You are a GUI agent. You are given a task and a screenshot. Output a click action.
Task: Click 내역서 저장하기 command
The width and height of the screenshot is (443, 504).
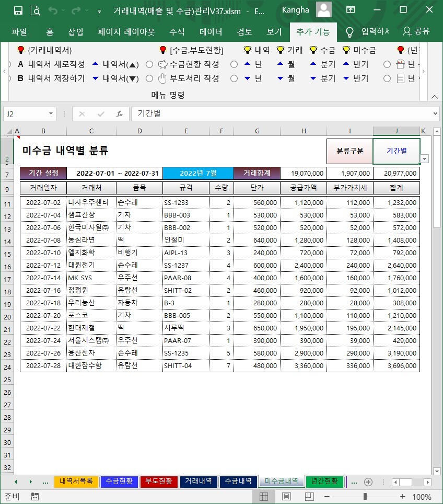click(51, 78)
